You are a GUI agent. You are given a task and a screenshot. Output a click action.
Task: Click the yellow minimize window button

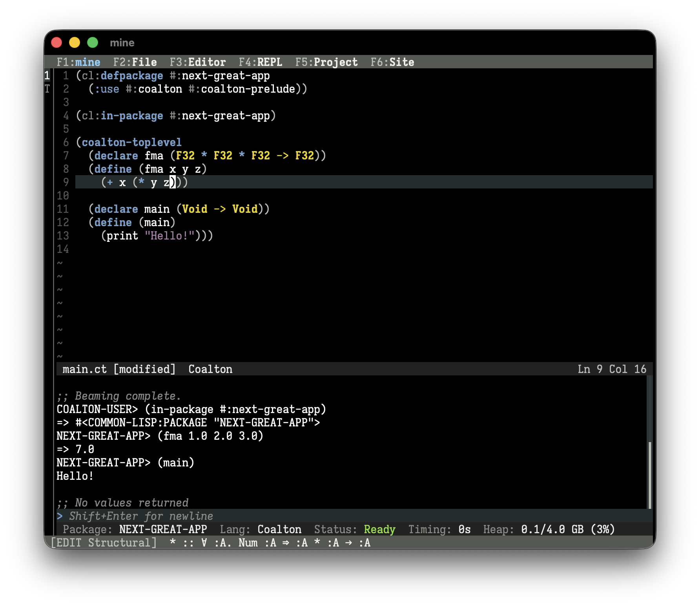coord(75,42)
